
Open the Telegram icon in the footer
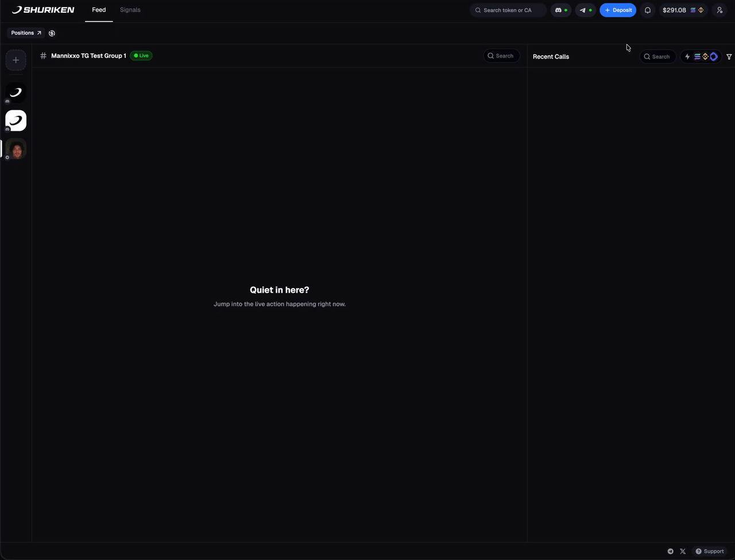point(670,551)
